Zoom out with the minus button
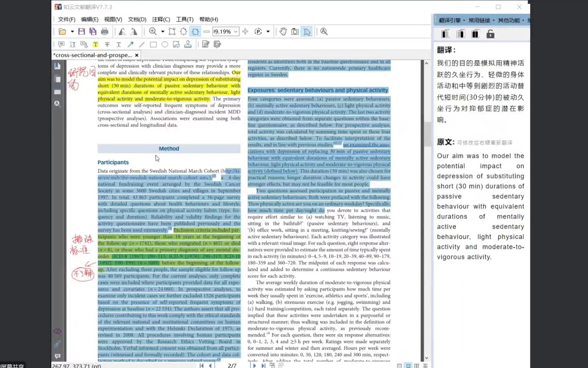 pyautogui.click(x=207, y=32)
